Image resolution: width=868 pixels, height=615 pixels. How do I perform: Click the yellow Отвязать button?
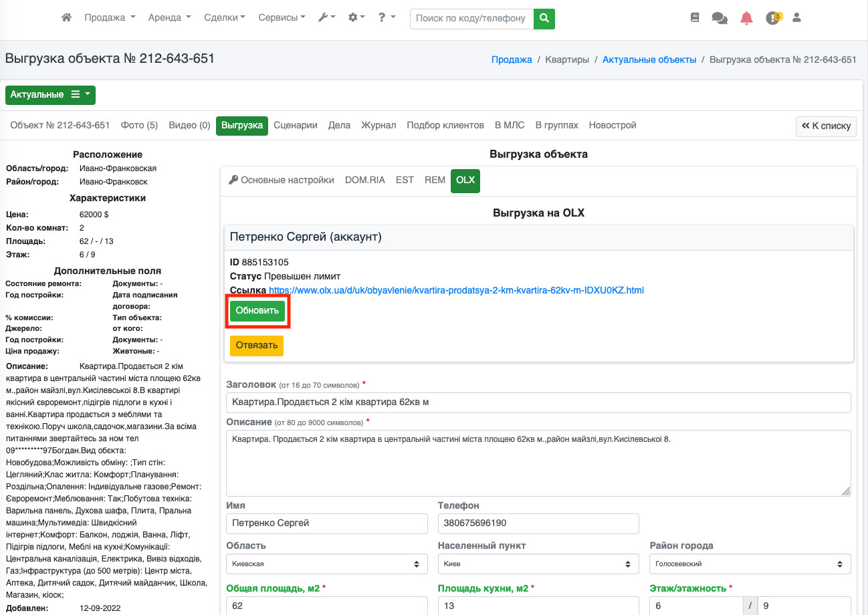[x=257, y=346]
